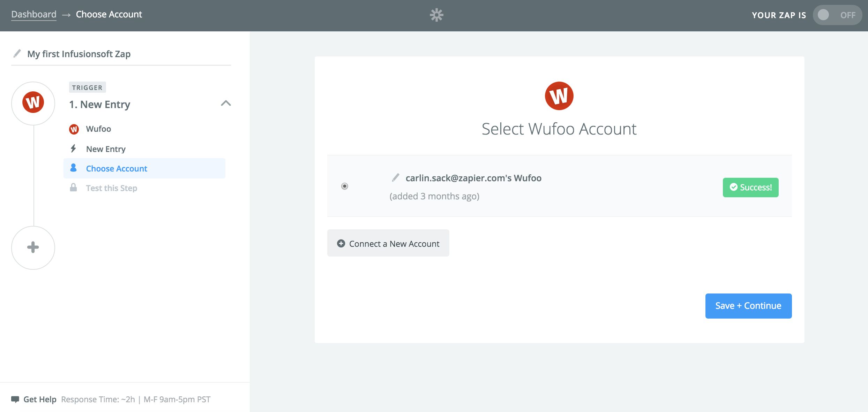This screenshot has height=412, width=868.
Task: Click the lock icon beside Test this Step
Action: tap(73, 188)
